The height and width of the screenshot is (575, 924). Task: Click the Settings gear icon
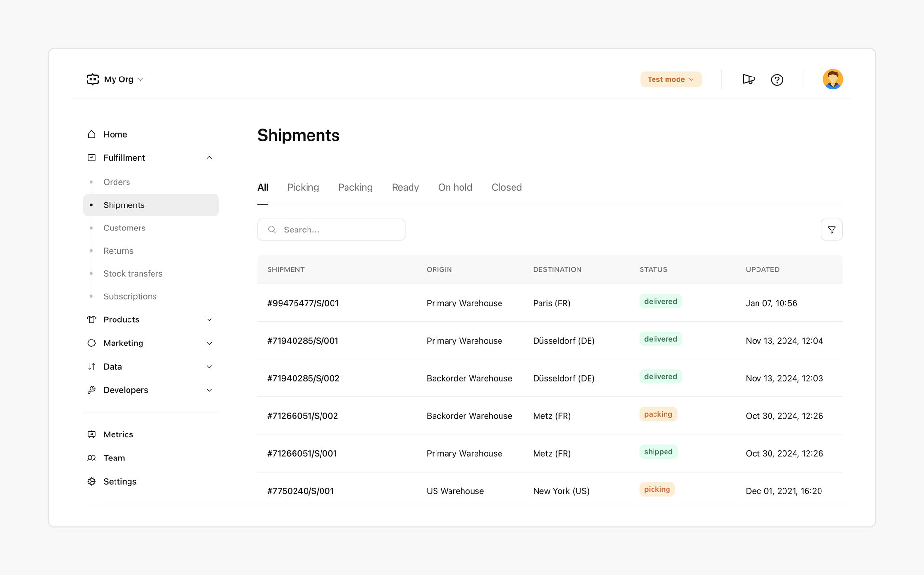pyautogui.click(x=91, y=481)
